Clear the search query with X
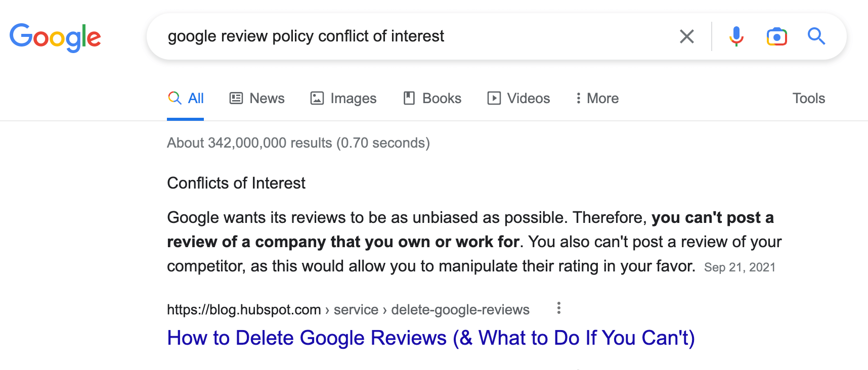 (686, 36)
